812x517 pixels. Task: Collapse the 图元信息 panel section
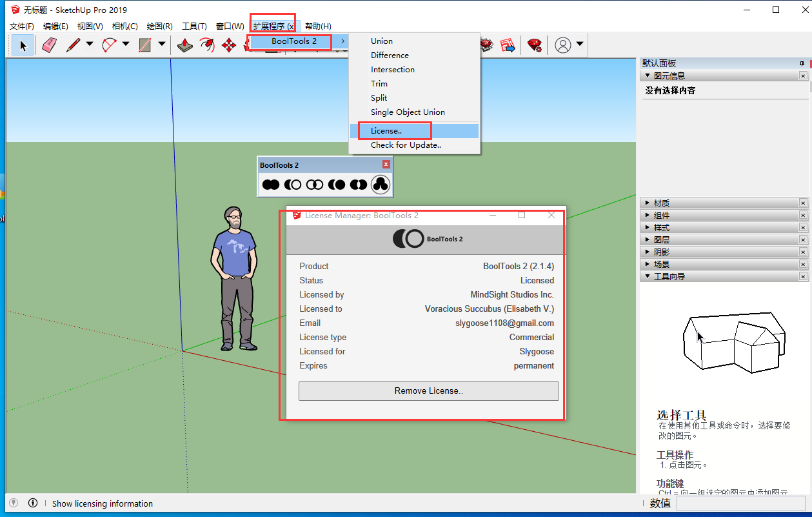[x=648, y=76]
